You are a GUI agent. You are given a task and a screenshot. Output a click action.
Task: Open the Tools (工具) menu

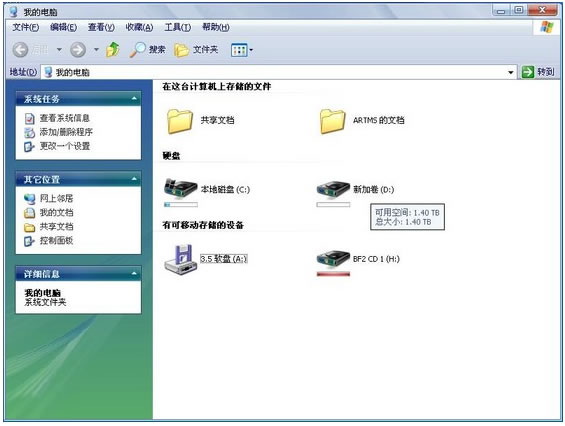(178, 27)
